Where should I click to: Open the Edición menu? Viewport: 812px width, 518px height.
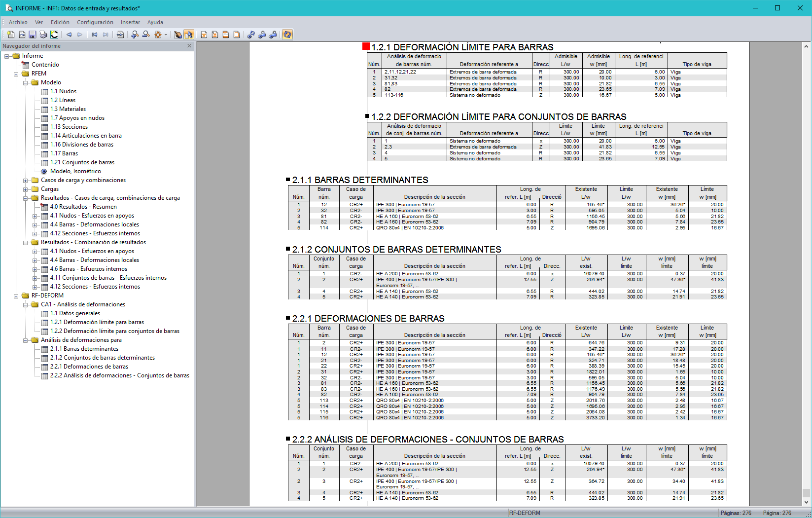(x=60, y=22)
